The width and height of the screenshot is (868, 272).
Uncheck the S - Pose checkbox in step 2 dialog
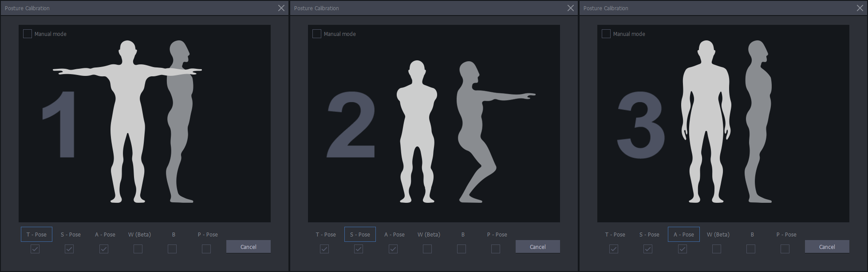click(359, 249)
